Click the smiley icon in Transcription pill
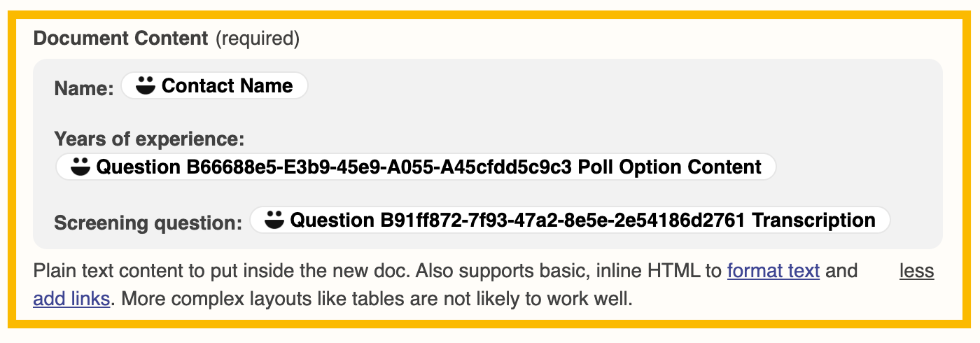 274,220
